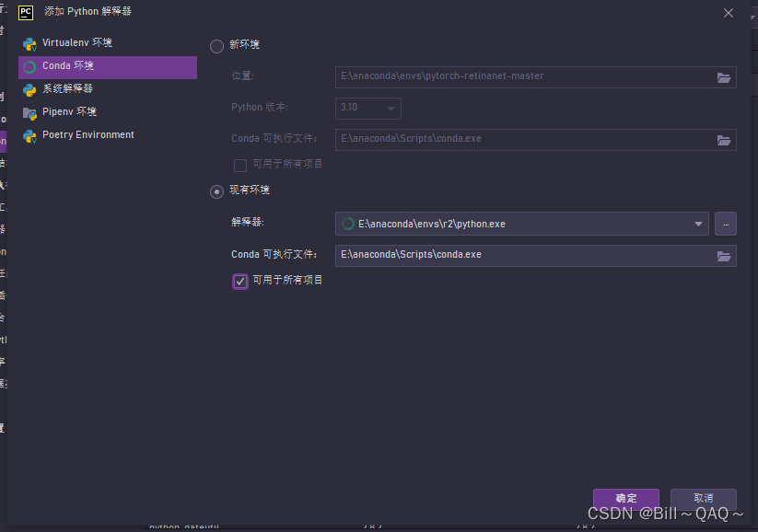Select the 现有环境 radio button
The width and height of the screenshot is (758, 532).
216,191
